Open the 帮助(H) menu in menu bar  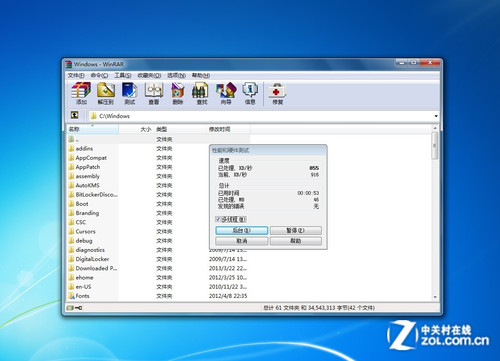(201, 75)
